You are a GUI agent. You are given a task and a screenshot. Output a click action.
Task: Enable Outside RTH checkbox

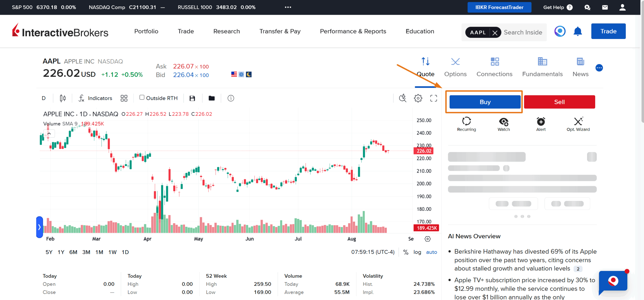click(x=142, y=97)
